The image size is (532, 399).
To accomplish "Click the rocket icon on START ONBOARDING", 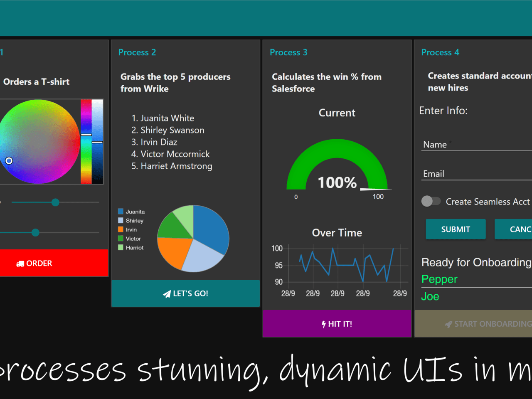I will (x=448, y=324).
